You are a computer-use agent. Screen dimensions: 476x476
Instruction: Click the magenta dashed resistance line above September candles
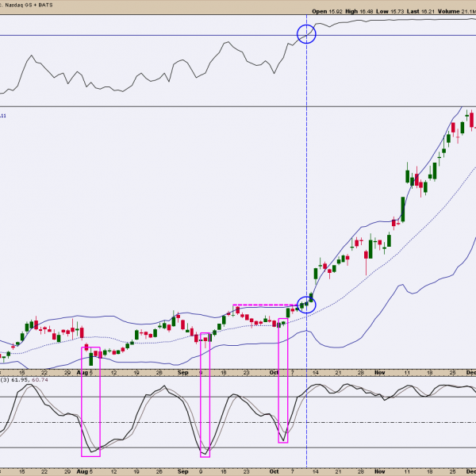pos(265,305)
